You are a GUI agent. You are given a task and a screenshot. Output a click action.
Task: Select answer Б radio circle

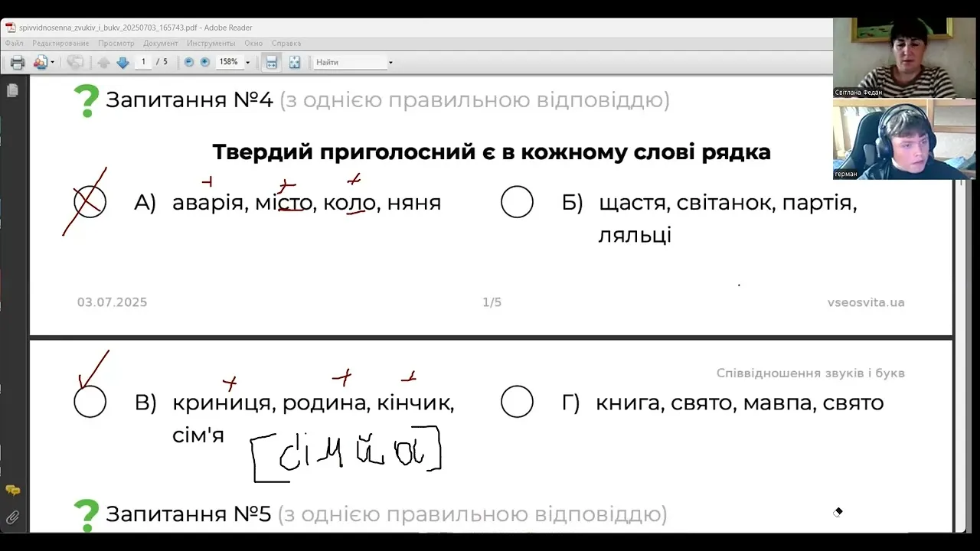pyautogui.click(x=517, y=203)
